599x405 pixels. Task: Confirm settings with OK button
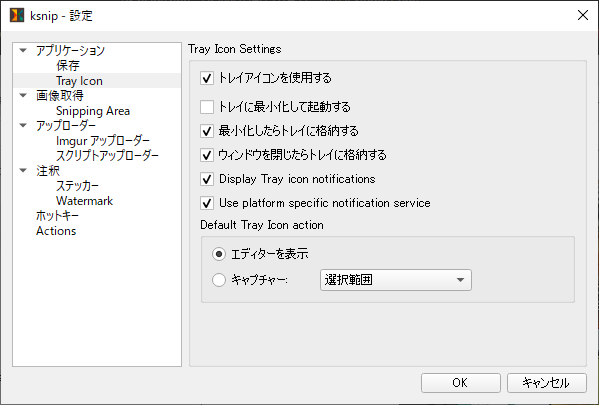coord(461,383)
